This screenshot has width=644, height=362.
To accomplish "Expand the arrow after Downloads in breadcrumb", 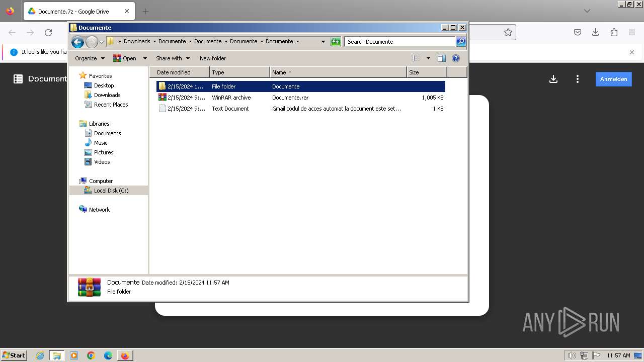I will [x=154, y=42].
